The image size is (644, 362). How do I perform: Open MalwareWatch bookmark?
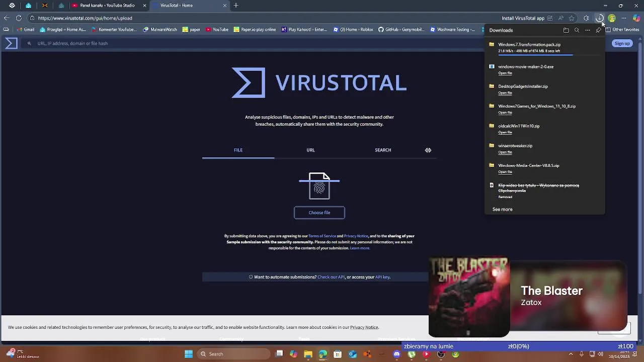[x=160, y=30]
